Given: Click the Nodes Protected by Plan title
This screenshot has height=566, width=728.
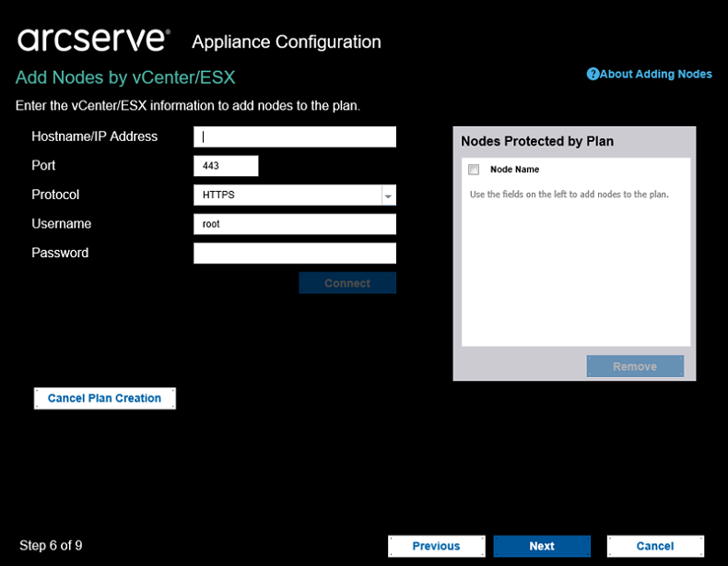Looking at the screenshot, I should [x=537, y=141].
